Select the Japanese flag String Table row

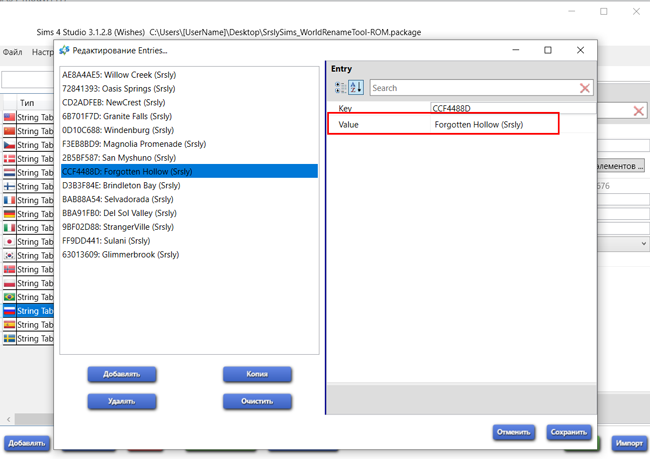28,242
